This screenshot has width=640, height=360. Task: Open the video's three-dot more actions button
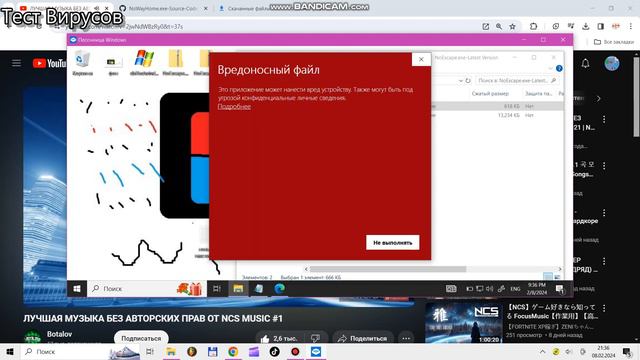tap(406, 338)
